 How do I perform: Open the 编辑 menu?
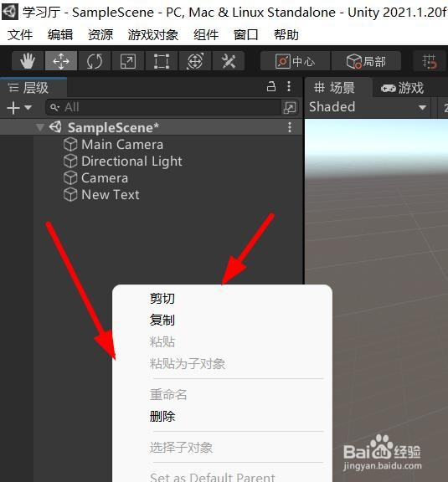click(x=60, y=34)
